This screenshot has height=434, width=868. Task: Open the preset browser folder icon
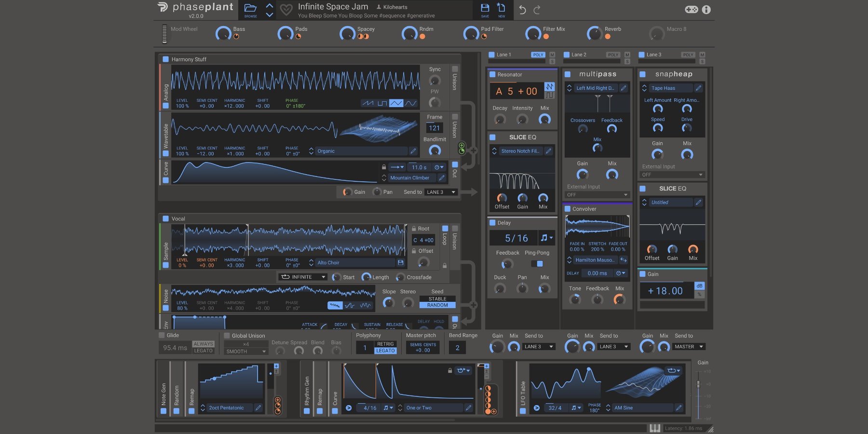click(250, 8)
